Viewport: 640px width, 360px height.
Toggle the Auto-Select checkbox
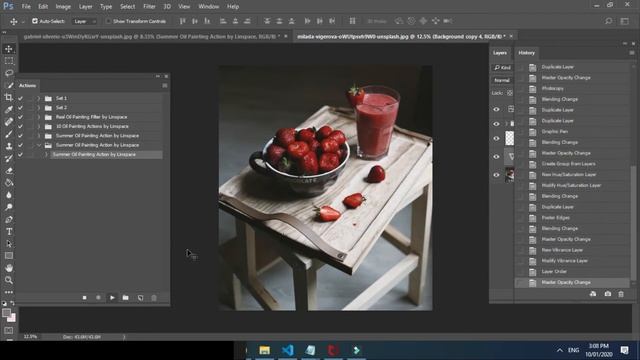pyautogui.click(x=35, y=21)
